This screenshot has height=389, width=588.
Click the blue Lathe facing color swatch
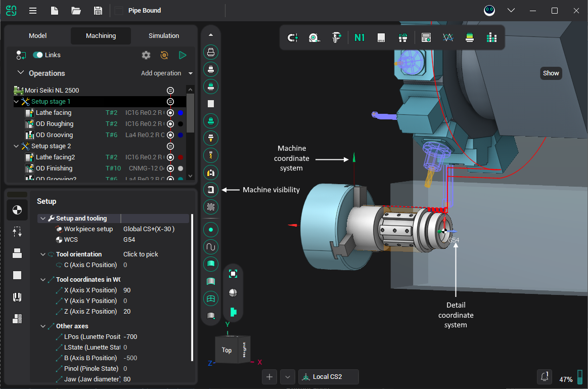coord(180,113)
